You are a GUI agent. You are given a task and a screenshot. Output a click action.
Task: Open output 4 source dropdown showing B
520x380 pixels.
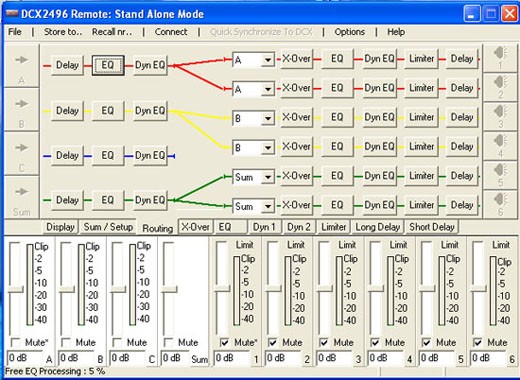pyautogui.click(x=268, y=147)
